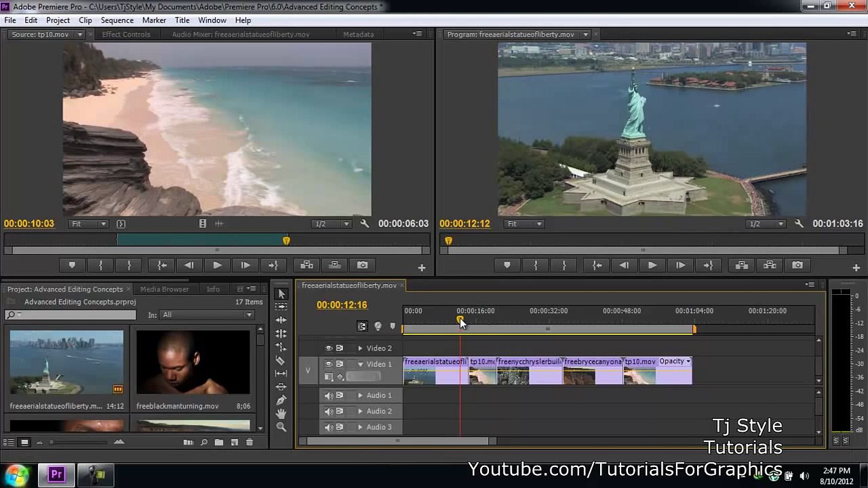Mute Audio 3 track speaker toggle
This screenshot has width=868, height=488.
click(x=329, y=427)
